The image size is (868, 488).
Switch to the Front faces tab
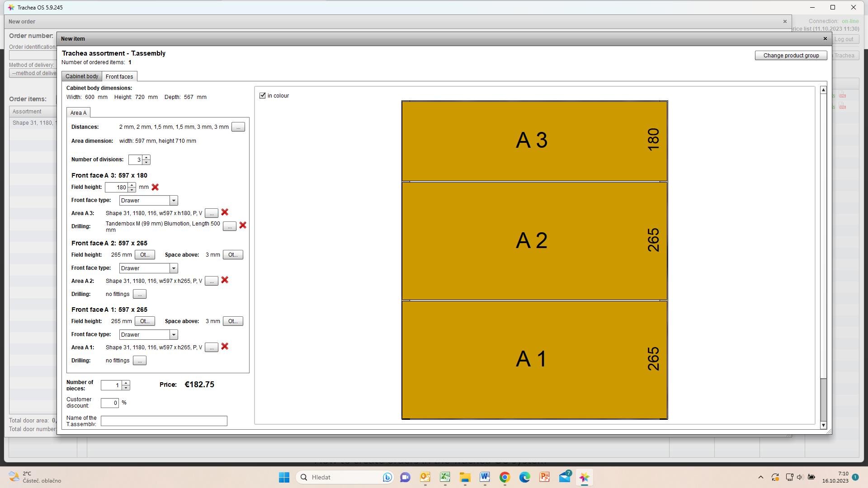tap(119, 76)
